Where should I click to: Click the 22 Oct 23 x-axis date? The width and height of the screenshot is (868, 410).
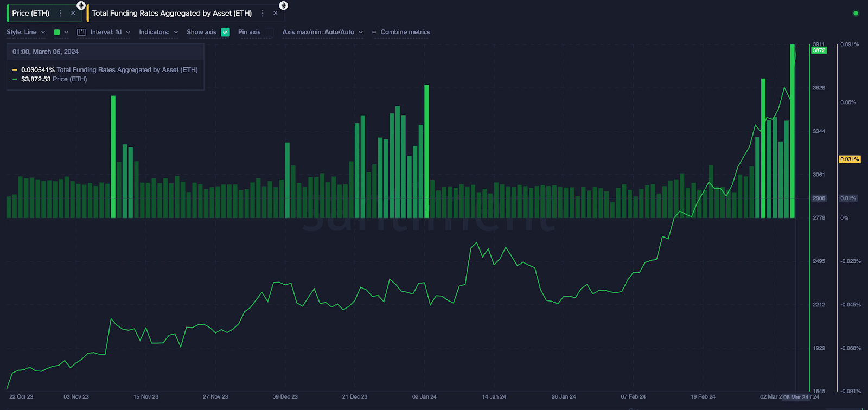tap(21, 396)
